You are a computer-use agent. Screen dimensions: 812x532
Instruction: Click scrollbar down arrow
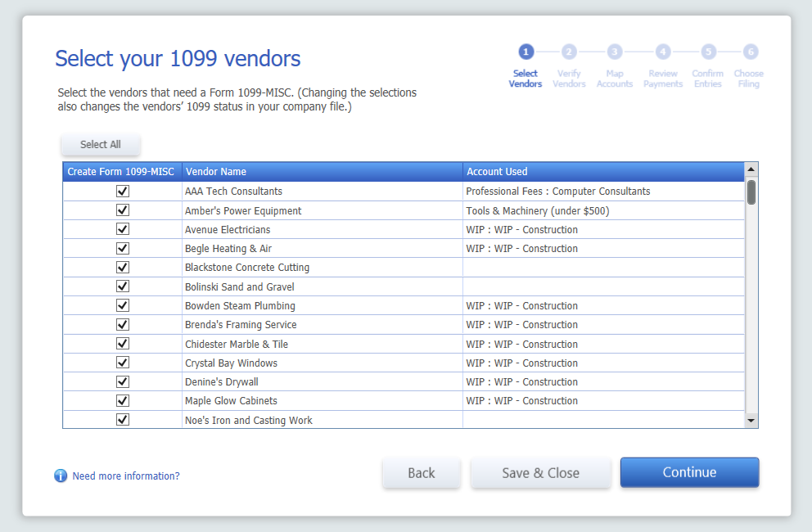click(x=751, y=421)
